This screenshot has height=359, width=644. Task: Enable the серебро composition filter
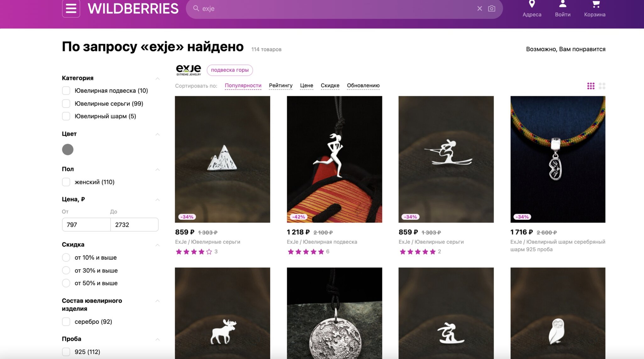(x=66, y=322)
